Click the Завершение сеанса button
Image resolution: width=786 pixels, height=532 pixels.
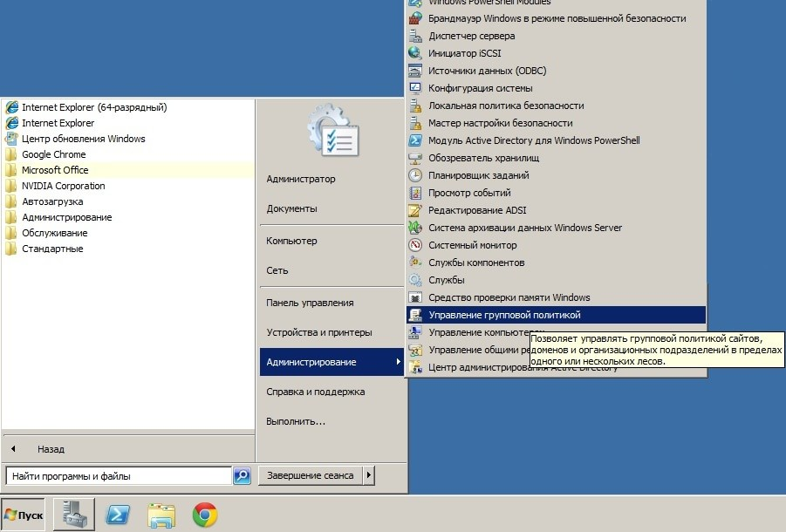pyautogui.click(x=311, y=475)
